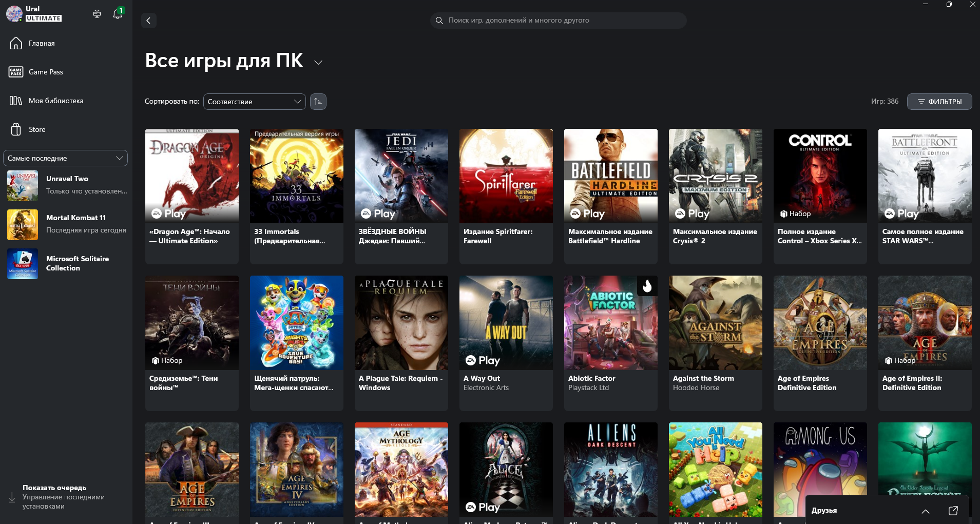
Task: Click Hooded Horse publisher text
Action: point(696,387)
